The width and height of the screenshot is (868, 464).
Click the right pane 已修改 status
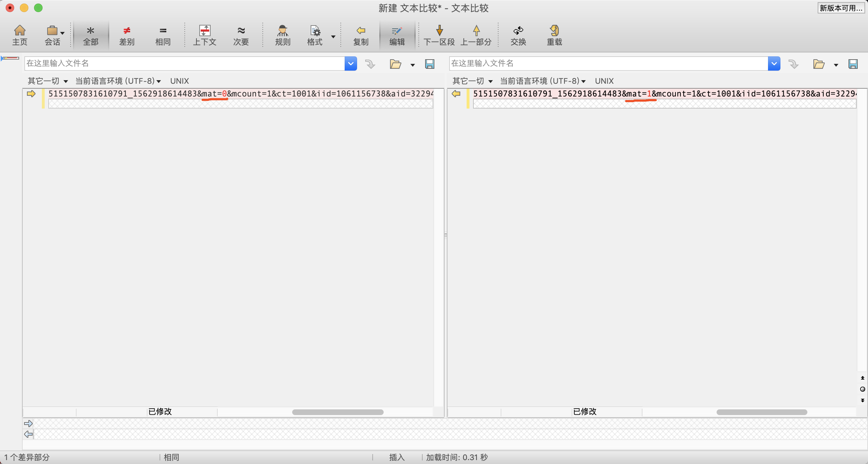585,411
